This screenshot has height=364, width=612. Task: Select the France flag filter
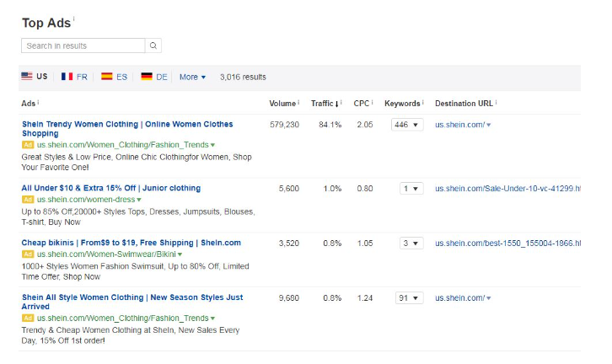74,77
